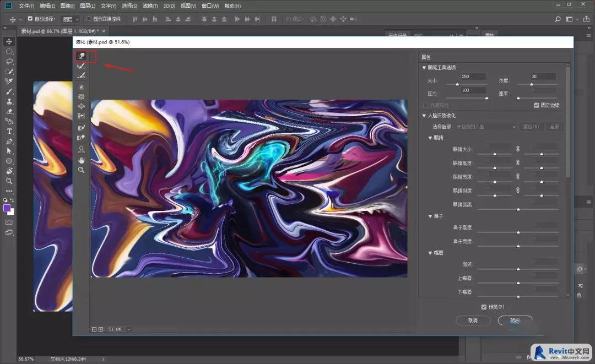Select the Quick Selection tool
595x364 pixels.
pos(9,71)
